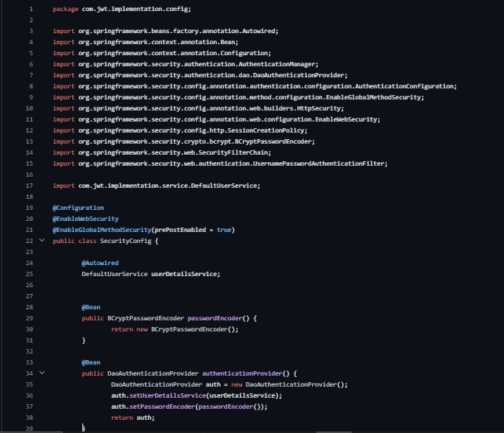
Task: Click the package com.jwt.implementation.config line
Action: pyautogui.click(x=122, y=9)
